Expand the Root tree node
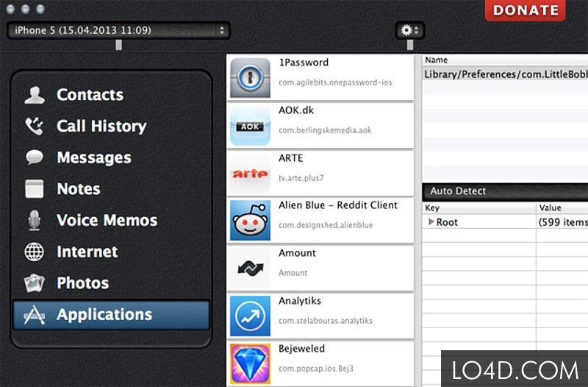The image size is (588, 387). (x=431, y=222)
